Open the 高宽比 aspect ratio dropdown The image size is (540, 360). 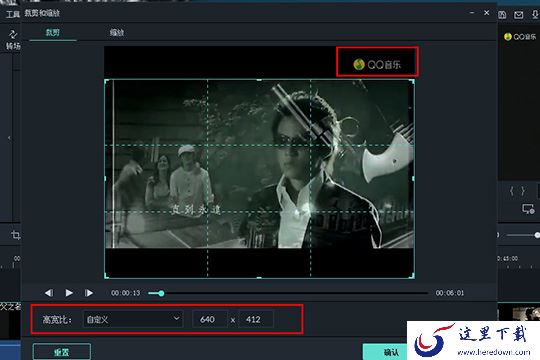133,319
